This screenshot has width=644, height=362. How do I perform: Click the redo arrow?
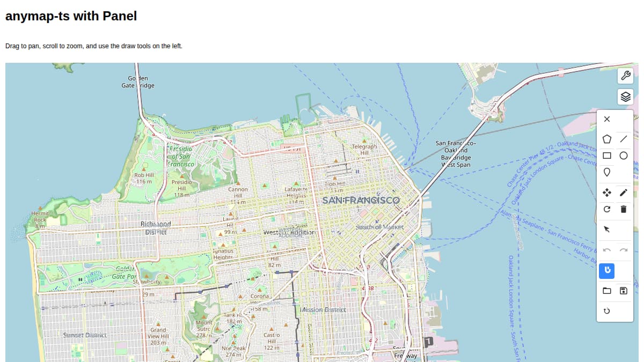(623, 250)
